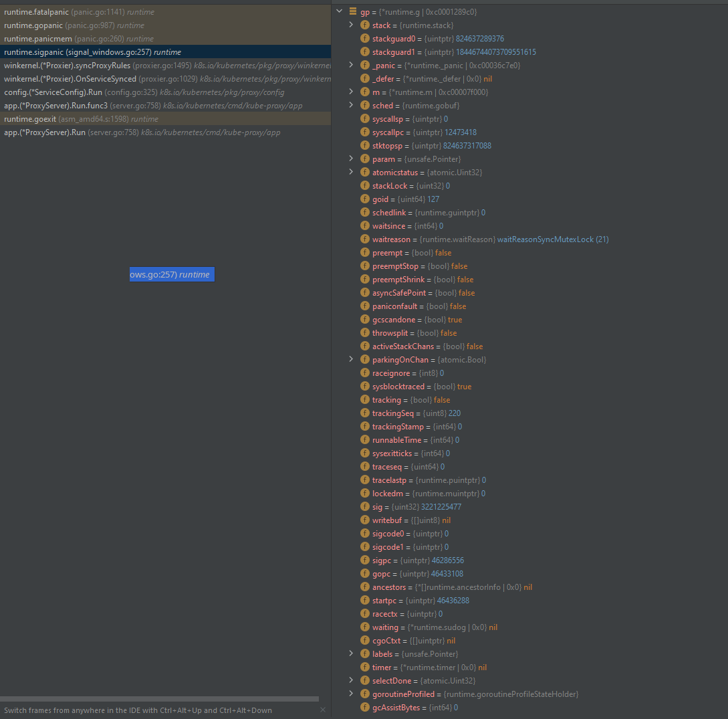
Task: Click the field icon next to preempt
Action: point(365,253)
